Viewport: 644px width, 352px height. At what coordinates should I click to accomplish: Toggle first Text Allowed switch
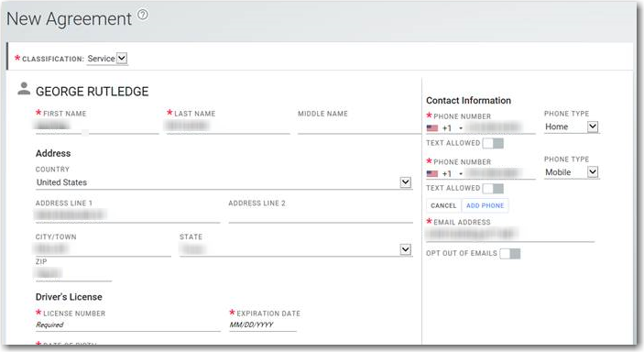pos(493,143)
